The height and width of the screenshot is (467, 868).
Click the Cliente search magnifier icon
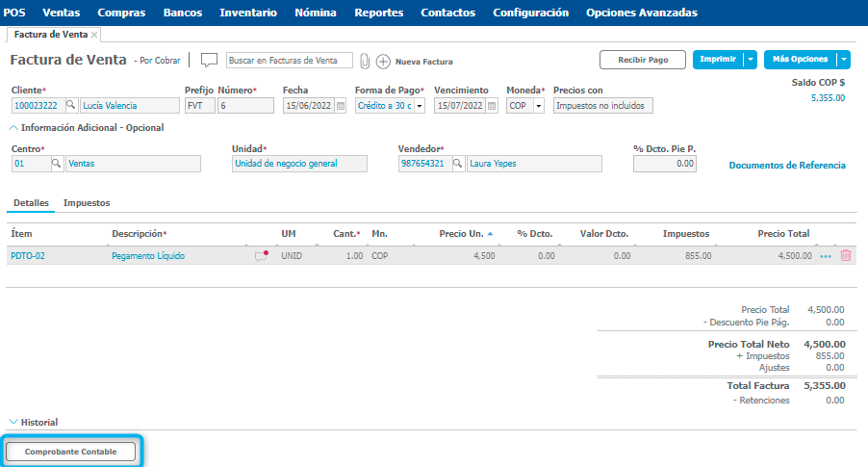pyautogui.click(x=71, y=106)
